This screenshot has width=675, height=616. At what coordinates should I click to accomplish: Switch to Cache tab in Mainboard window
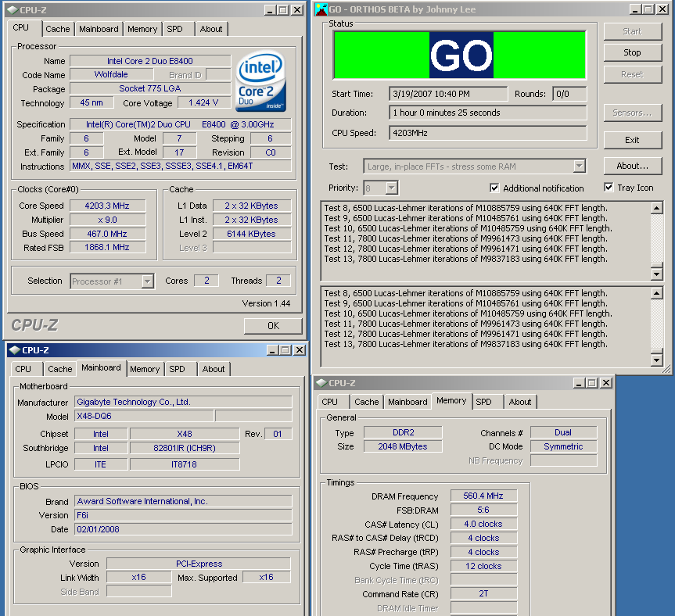(x=60, y=369)
